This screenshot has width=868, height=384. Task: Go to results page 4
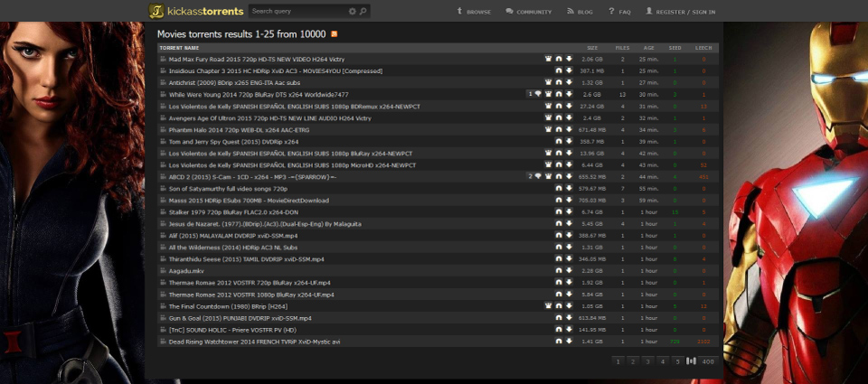(662, 361)
